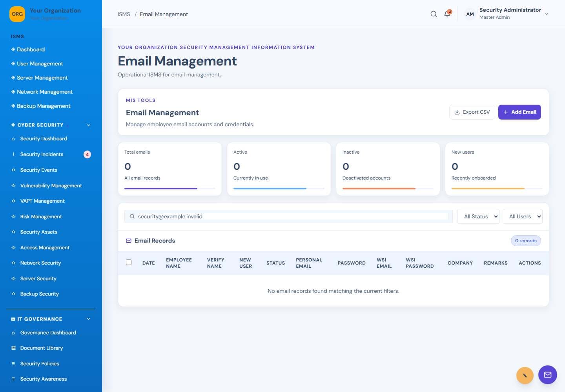Open the All Users dropdown
Screen dimensions: 565x392
tap(523, 216)
